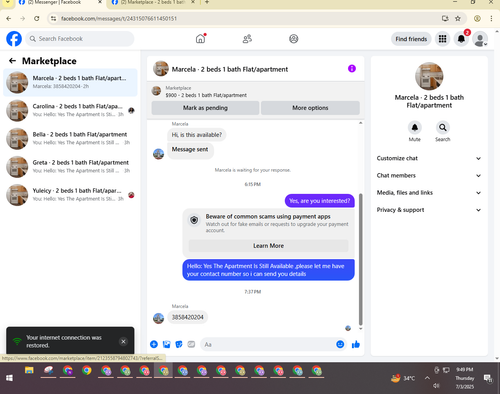Image resolution: width=500 pixels, height=394 pixels.
Task: Open conversation information purple icon
Action: tap(352, 69)
